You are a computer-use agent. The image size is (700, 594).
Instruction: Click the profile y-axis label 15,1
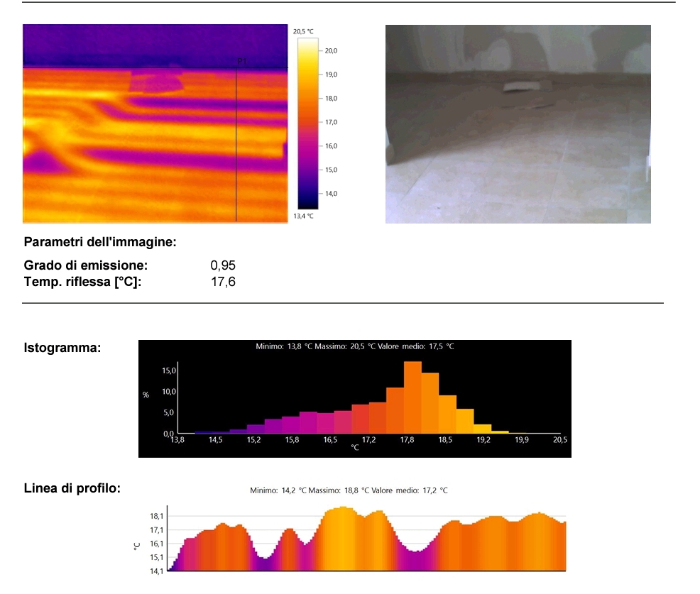coord(157,558)
